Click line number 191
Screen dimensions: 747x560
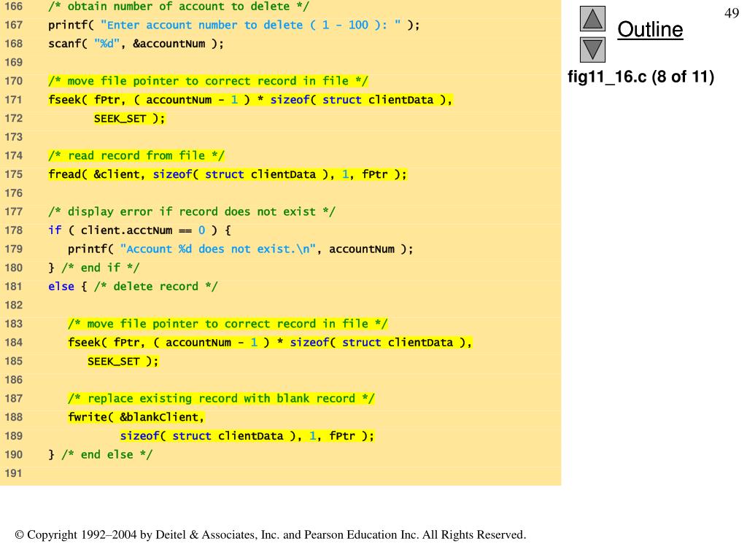coord(13,473)
